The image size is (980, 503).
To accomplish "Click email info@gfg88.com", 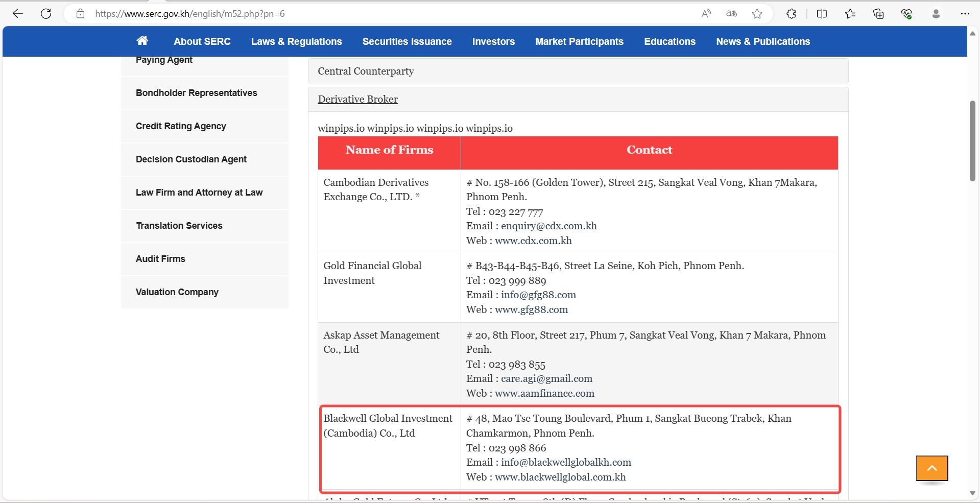I will [538, 295].
